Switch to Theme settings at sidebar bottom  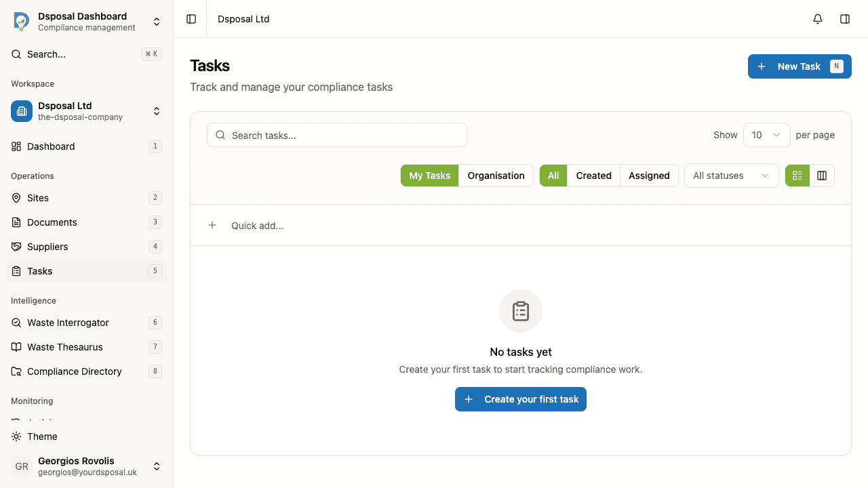41,436
